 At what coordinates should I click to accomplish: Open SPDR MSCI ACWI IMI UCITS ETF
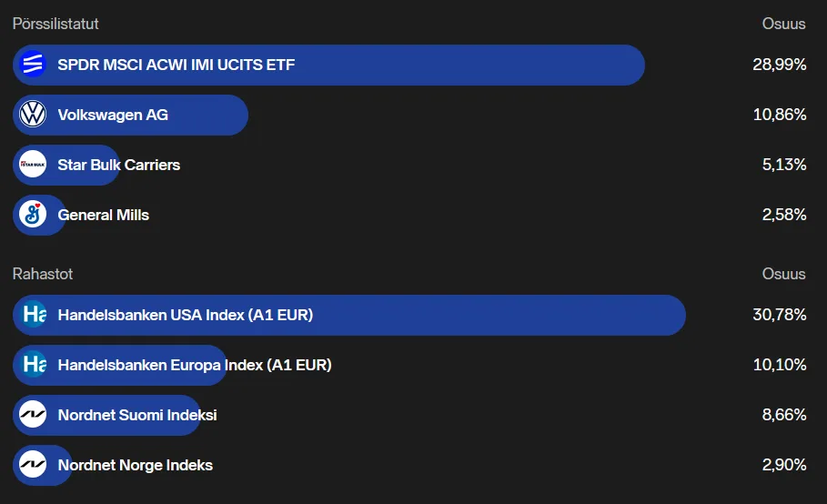tap(176, 65)
